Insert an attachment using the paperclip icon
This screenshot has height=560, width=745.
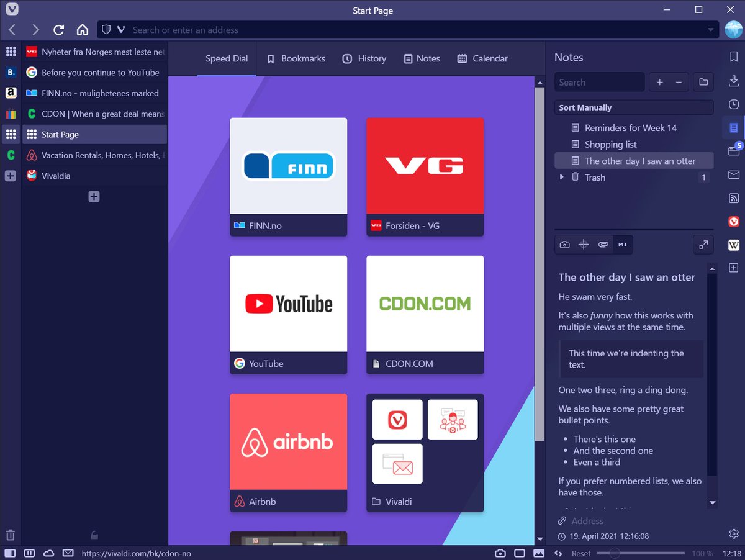(x=603, y=244)
